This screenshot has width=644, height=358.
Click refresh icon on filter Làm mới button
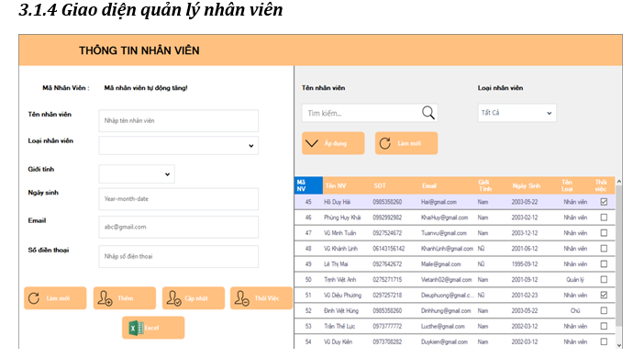pyautogui.click(x=384, y=143)
